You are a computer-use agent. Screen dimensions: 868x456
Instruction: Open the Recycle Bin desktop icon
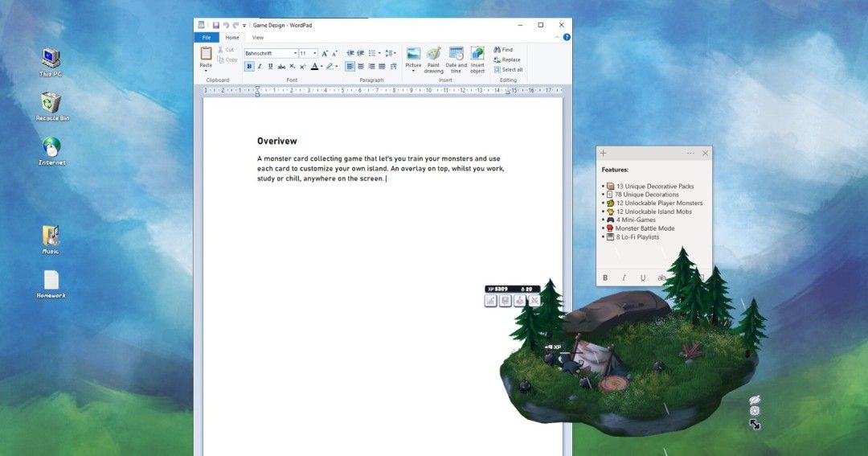click(51, 104)
